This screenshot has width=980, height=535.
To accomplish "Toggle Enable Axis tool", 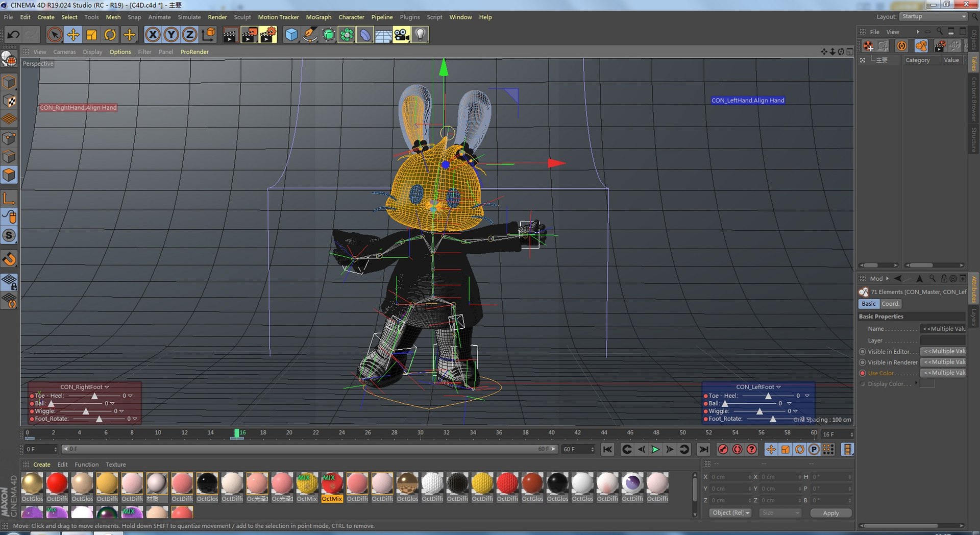I will coord(9,198).
